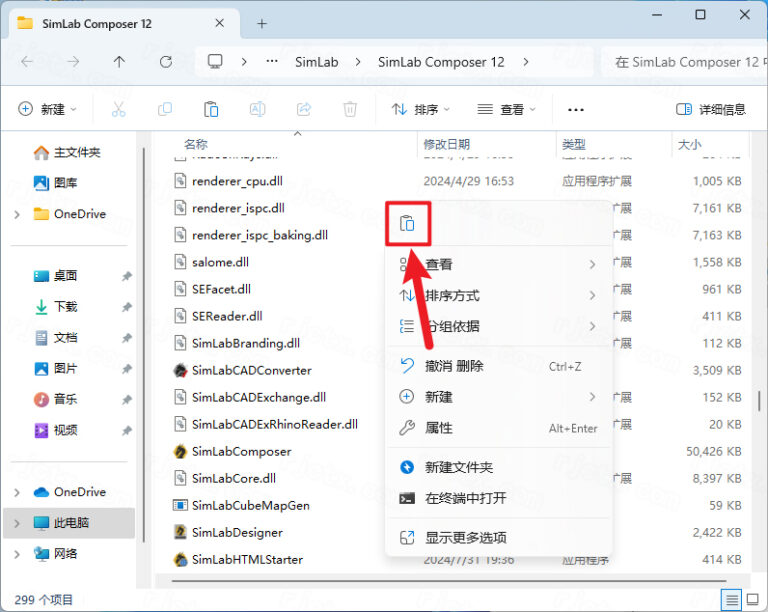Select the SimLabDesigner application icon
This screenshot has width=768, height=612.
(181, 533)
